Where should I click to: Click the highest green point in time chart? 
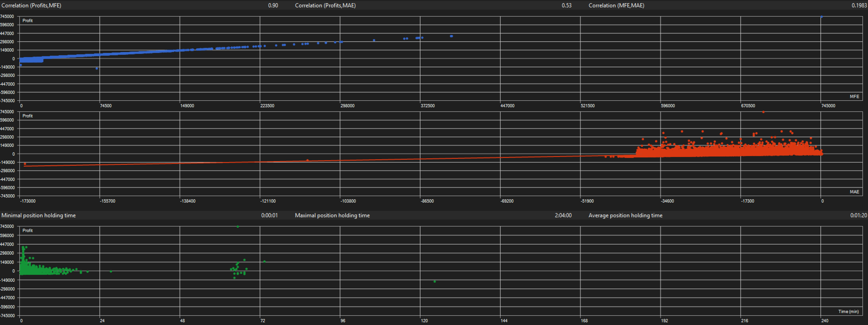click(x=237, y=226)
